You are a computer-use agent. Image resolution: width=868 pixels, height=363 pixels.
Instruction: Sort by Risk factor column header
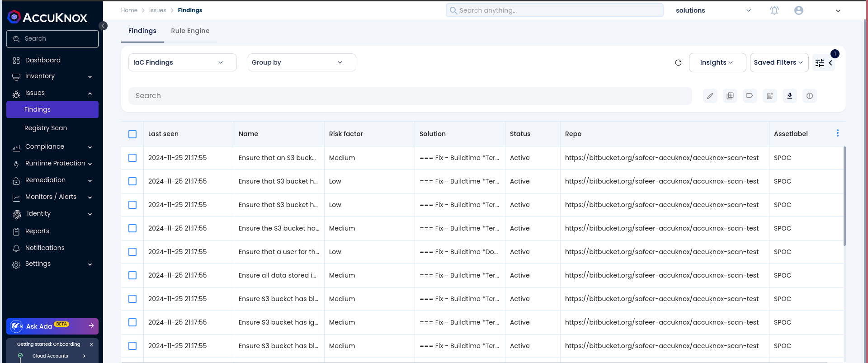tap(346, 134)
